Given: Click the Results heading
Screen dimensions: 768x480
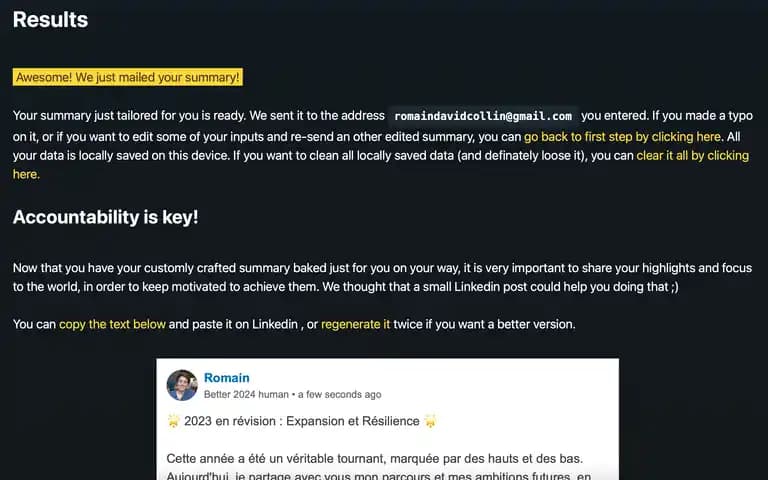Looking at the screenshot, I should (x=50, y=20).
